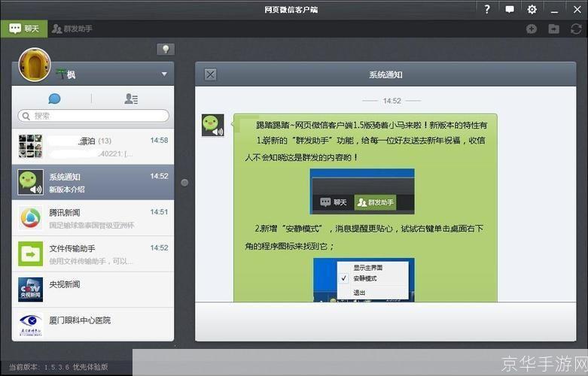Switch to the 聊天 tab
This screenshot has width=588, height=376.
coord(24,29)
